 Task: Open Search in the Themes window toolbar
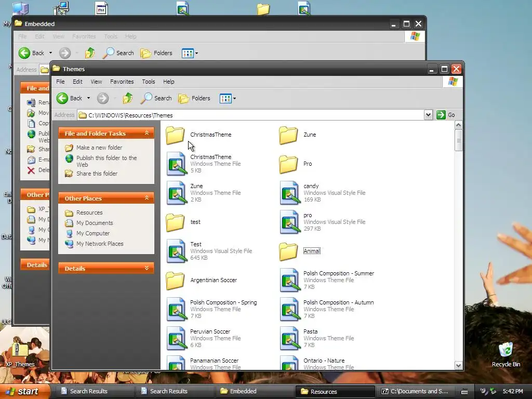pyautogui.click(x=156, y=98)
